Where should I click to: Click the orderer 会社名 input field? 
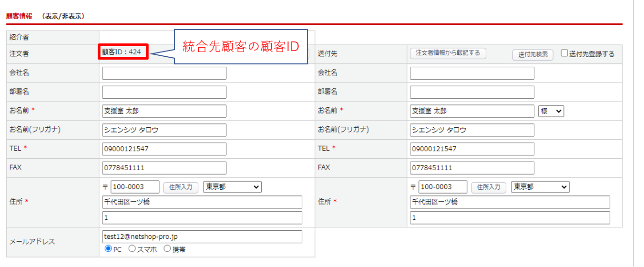[164, 73]
